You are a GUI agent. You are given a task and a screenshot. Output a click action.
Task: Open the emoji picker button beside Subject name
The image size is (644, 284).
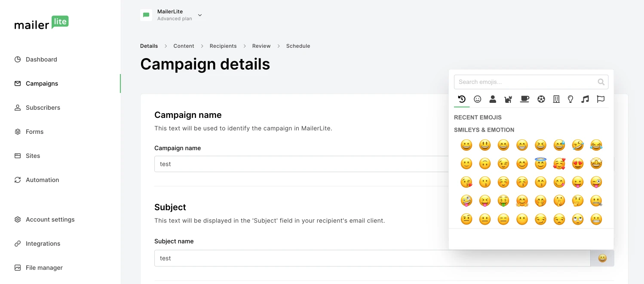tap(602, 258)
